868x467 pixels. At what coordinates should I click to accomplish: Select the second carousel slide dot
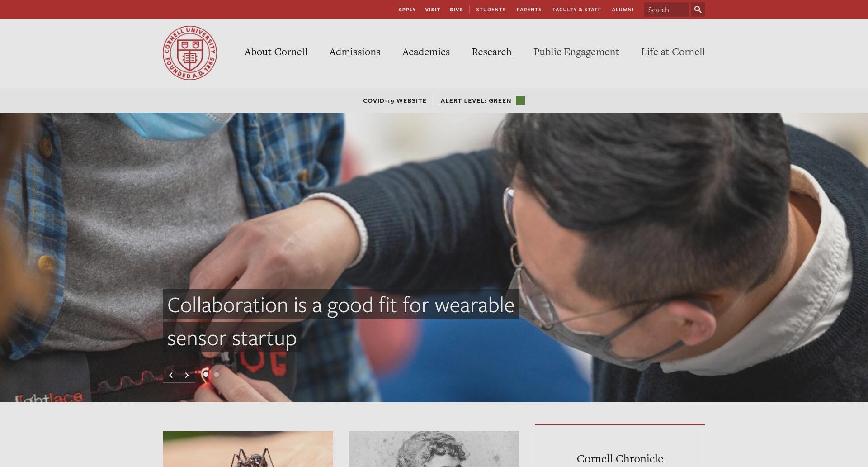pos(217,374)
